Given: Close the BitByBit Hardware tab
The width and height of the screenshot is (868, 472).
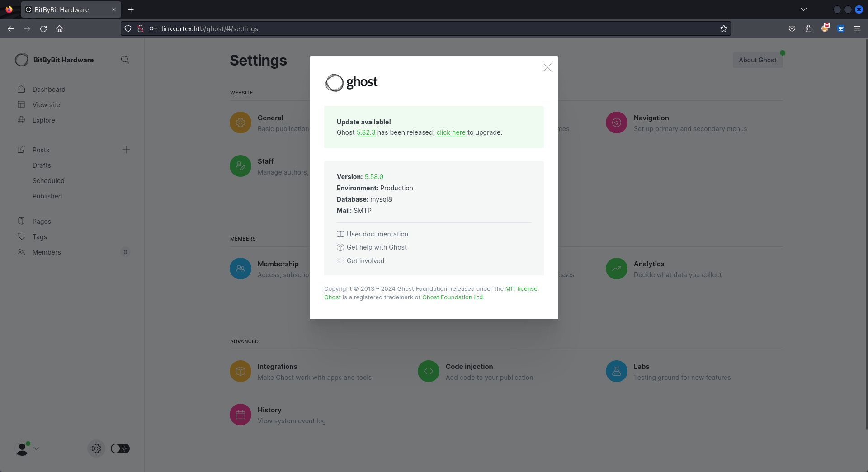Looking at the screenshot, I should (114, 9).
